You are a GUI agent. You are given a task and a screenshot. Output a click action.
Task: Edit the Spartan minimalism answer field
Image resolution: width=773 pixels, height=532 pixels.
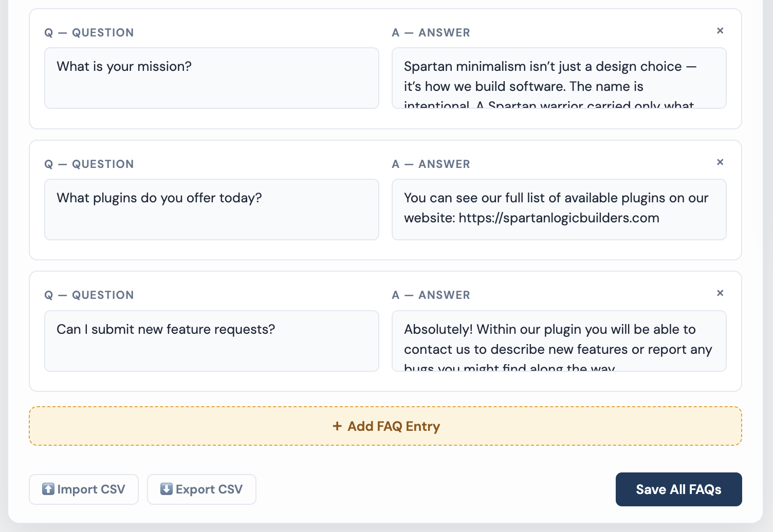(559, 78)
